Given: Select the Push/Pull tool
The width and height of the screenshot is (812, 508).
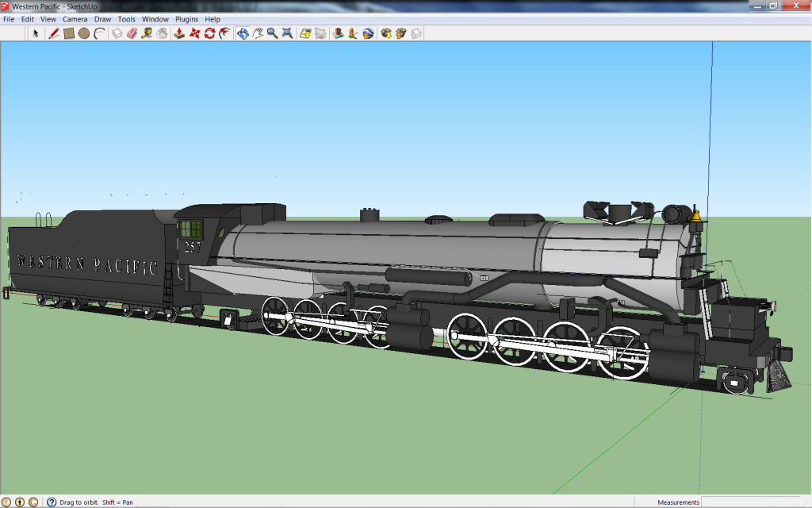Looking at the screenshot, I should coord(179,33).
